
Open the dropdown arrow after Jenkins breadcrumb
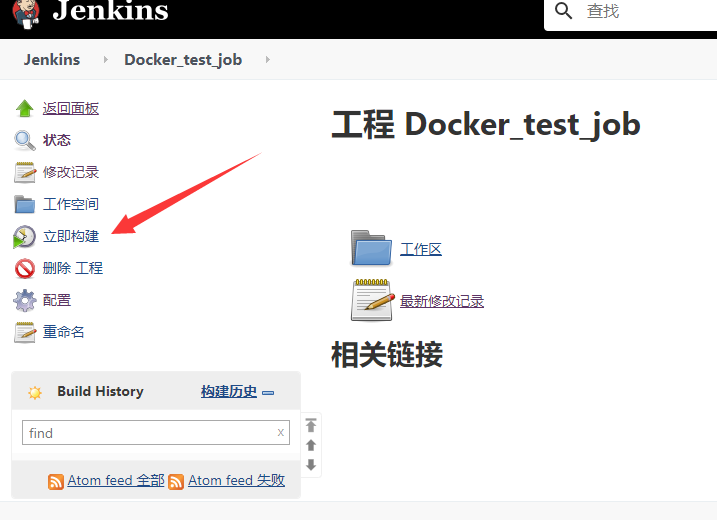tap(106, 59)
